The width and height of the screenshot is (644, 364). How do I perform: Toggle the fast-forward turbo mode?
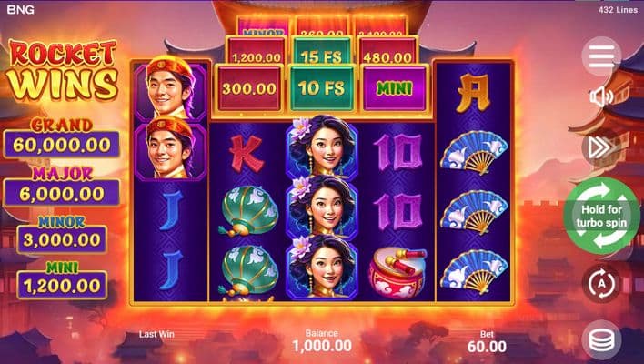601,147
